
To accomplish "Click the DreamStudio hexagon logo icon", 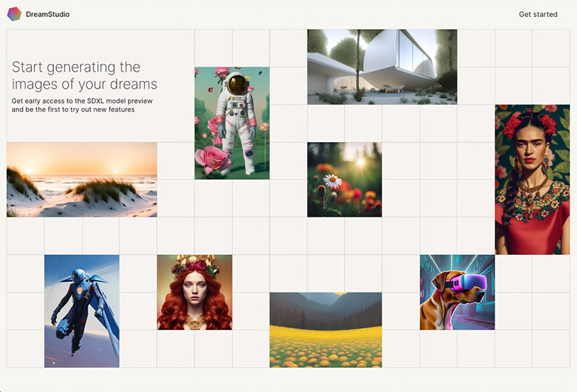I will pos(14,14).
